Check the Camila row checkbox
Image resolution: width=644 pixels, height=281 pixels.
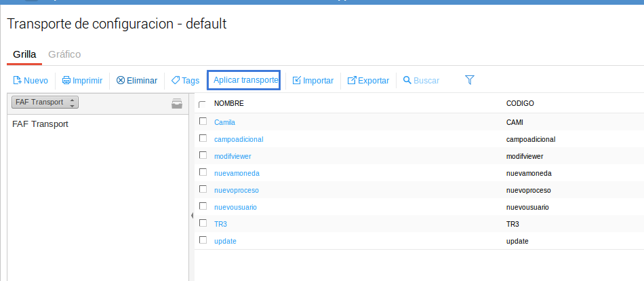pyautogui.click(x=203, y=121)
